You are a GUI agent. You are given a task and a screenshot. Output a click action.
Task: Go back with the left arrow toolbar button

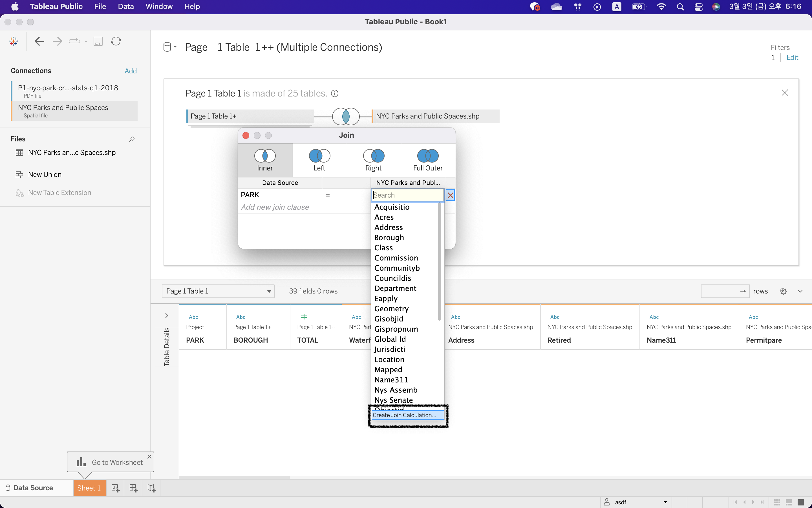coord(39,41)
